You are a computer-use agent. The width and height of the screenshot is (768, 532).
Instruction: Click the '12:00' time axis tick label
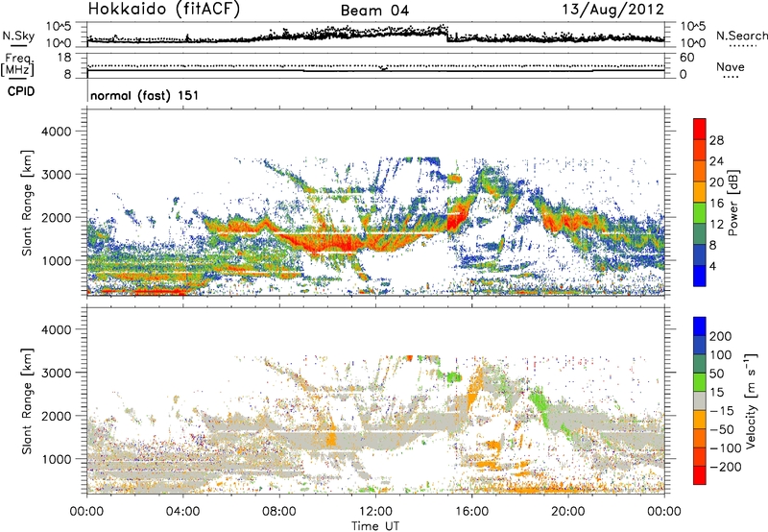pos(375,512)
